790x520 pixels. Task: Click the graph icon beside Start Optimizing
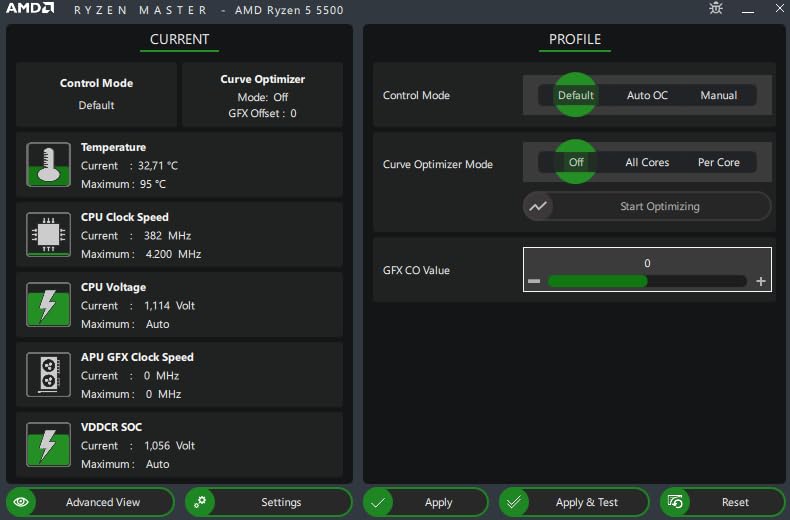(x=539, y=206)
